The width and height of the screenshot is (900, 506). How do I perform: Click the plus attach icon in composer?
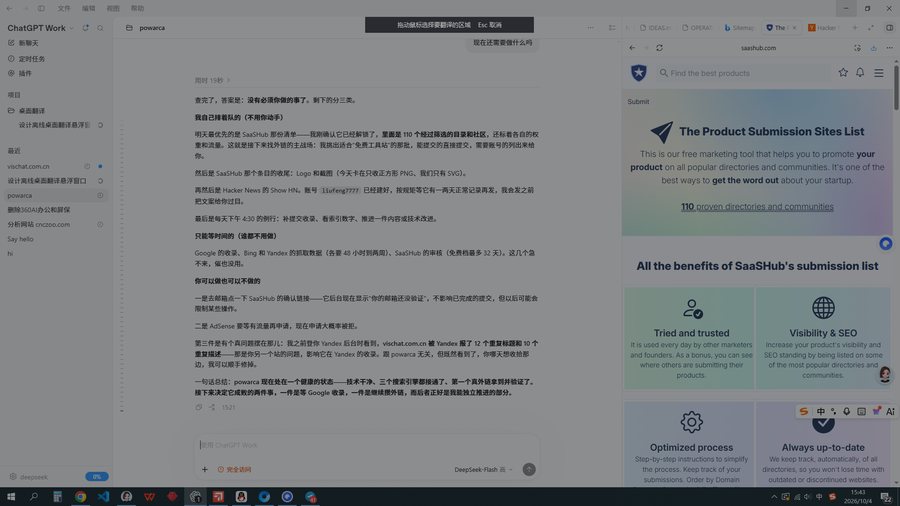(x=205, y=470)
